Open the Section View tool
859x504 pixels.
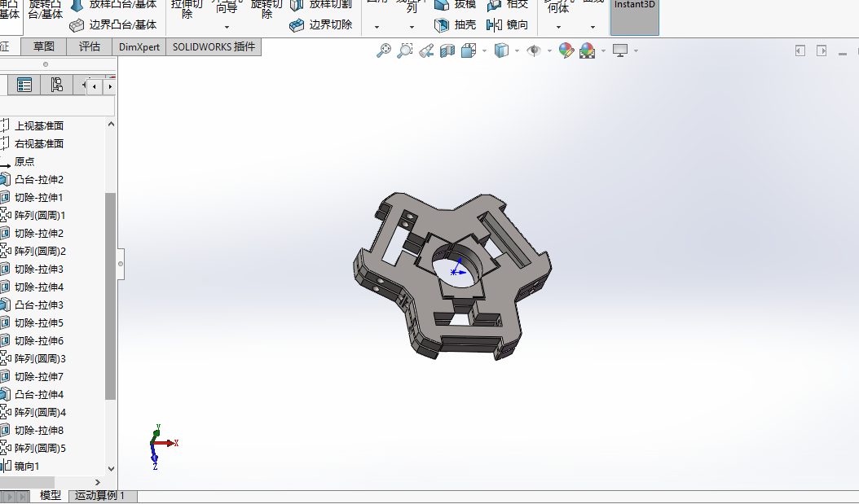(447, 51)
